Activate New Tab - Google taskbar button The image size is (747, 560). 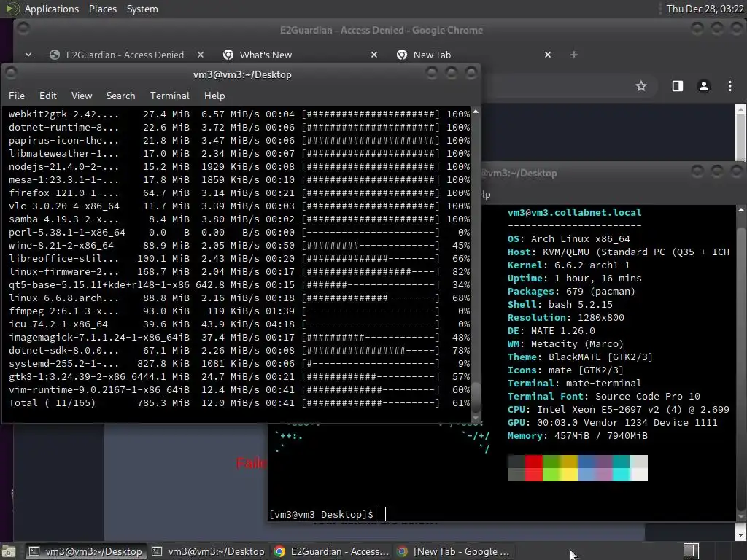click(454, 551)
